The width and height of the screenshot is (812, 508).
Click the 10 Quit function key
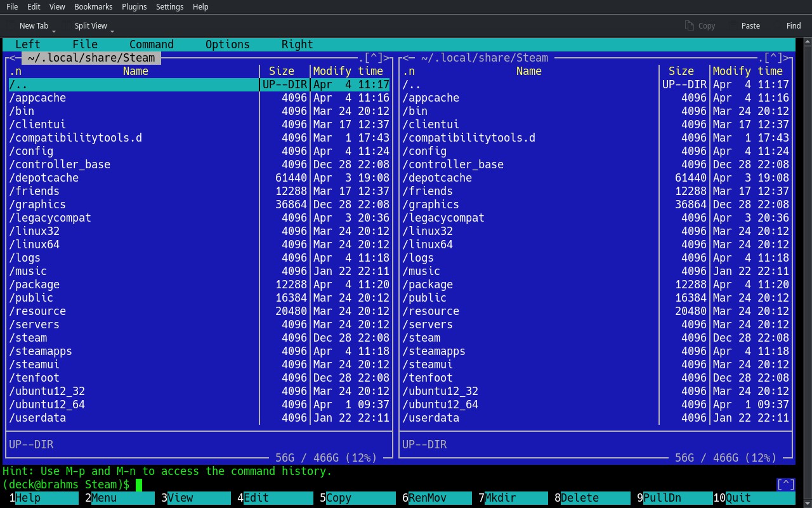[x=754, y=498]
